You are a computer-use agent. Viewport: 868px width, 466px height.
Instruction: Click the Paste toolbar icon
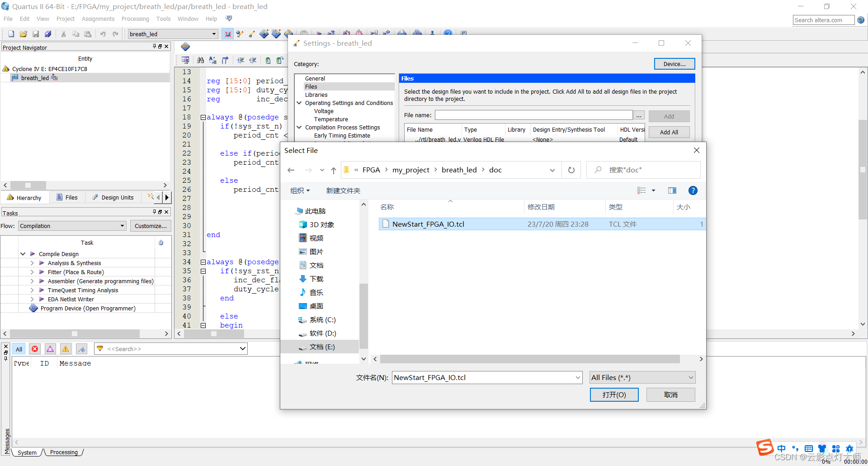pos(88,34)
